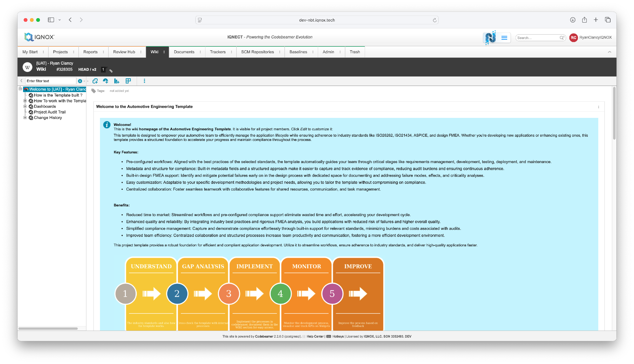
Task: Click the new wiki page icon
Action: [x=95, y=81]
